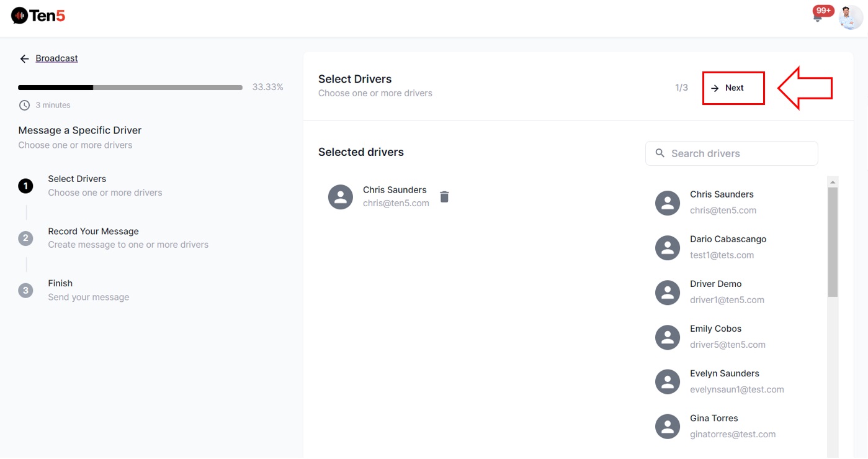Click the Search drivers input field

pos(738,153)
